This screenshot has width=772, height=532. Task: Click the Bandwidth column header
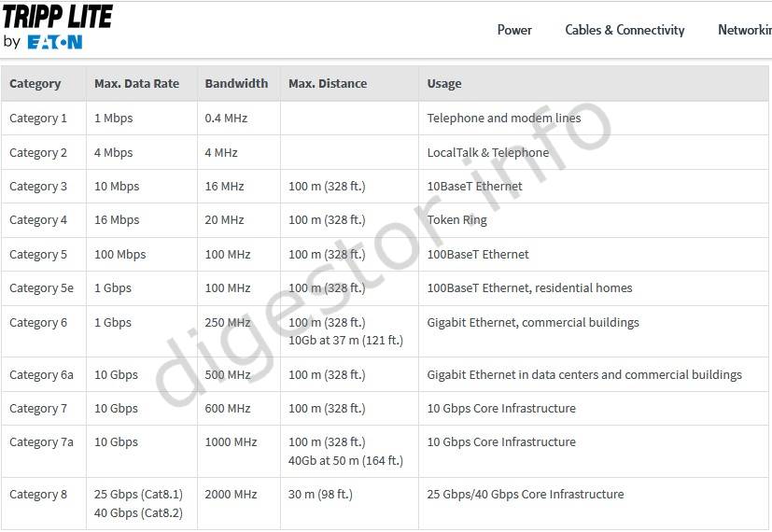[x=236, y=84]
